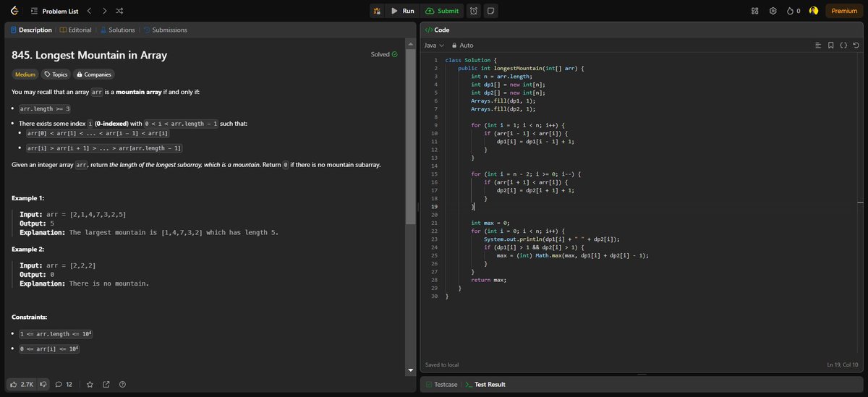Click the 'Constraints:' heading
The width and height of the screenshot is (868, 397).
tap(29, 317)
